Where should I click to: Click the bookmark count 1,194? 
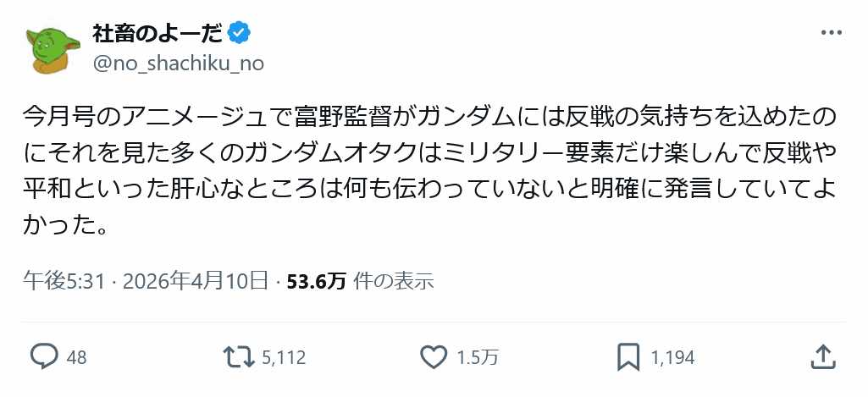coord(672,358)
